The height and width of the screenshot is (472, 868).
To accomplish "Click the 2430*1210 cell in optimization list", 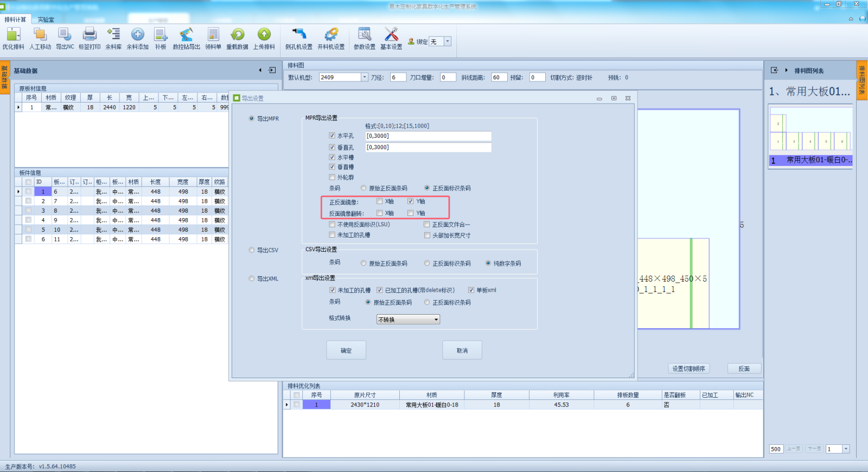I will 365,405.
